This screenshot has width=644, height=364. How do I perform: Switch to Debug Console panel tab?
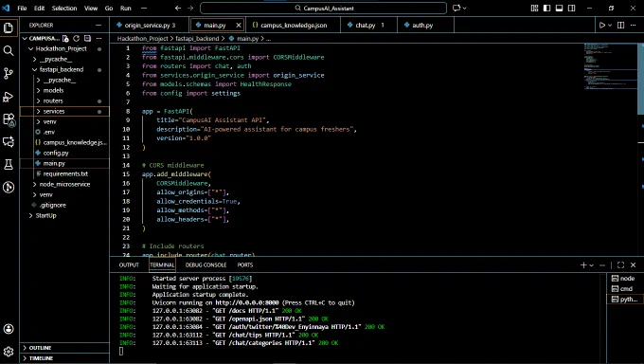tap(206, 265)
